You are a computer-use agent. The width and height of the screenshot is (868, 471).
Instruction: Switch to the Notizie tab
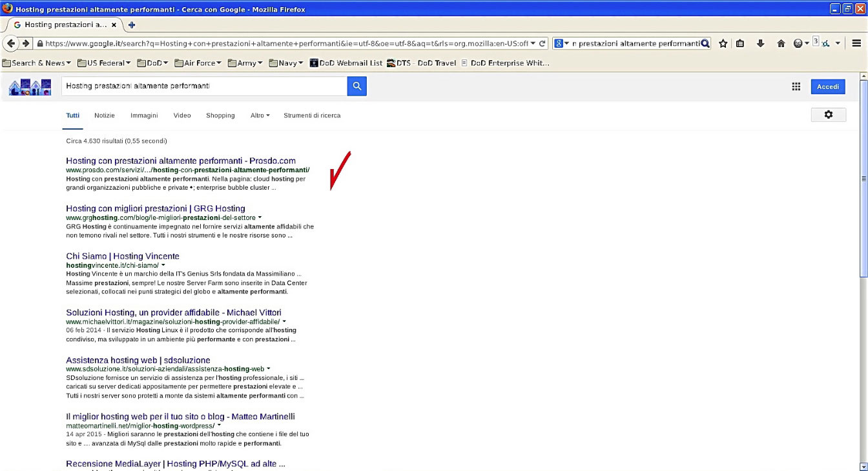click(x=105, y=115)
